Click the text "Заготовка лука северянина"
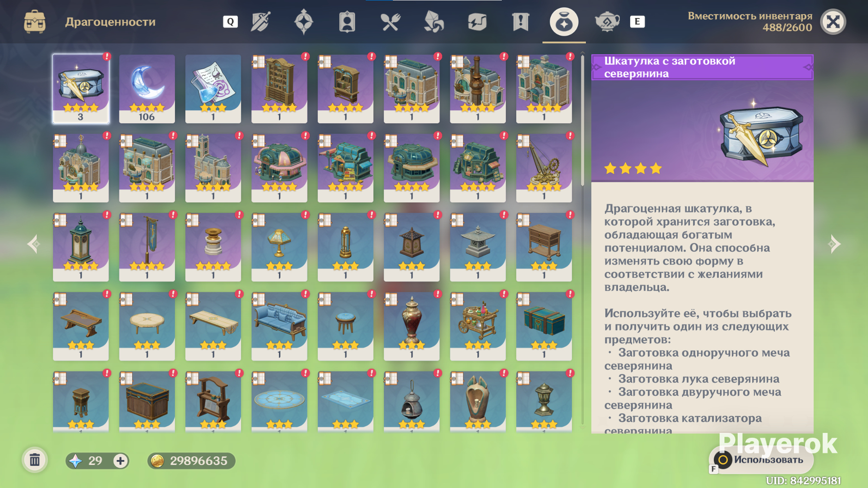Viewport: 868px width, 488px height. tap(699, 379)
